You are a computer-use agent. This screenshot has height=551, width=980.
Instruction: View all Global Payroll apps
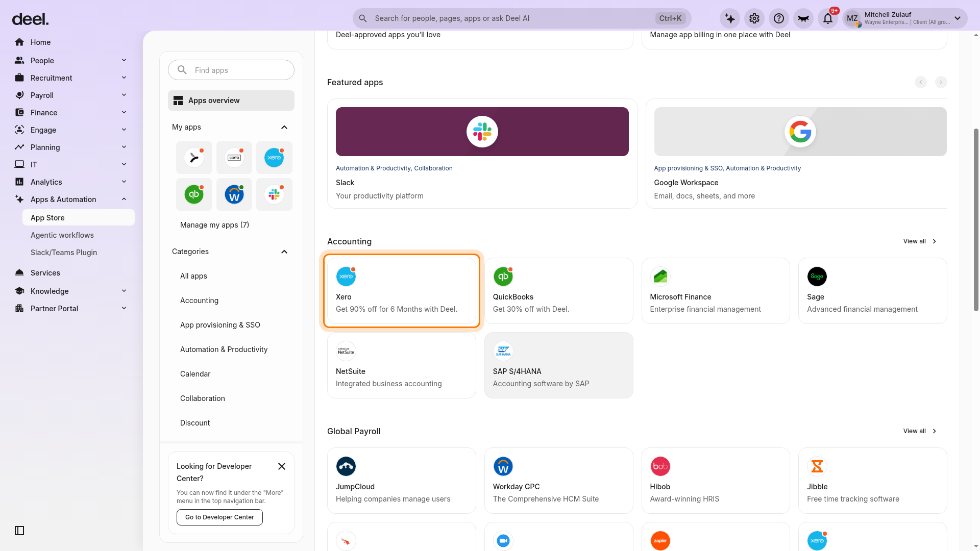click(x=920, y=431)
